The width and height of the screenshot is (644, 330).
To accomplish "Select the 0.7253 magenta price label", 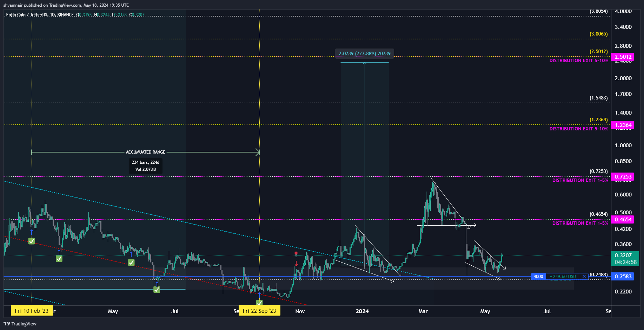I will coord(623,177).
